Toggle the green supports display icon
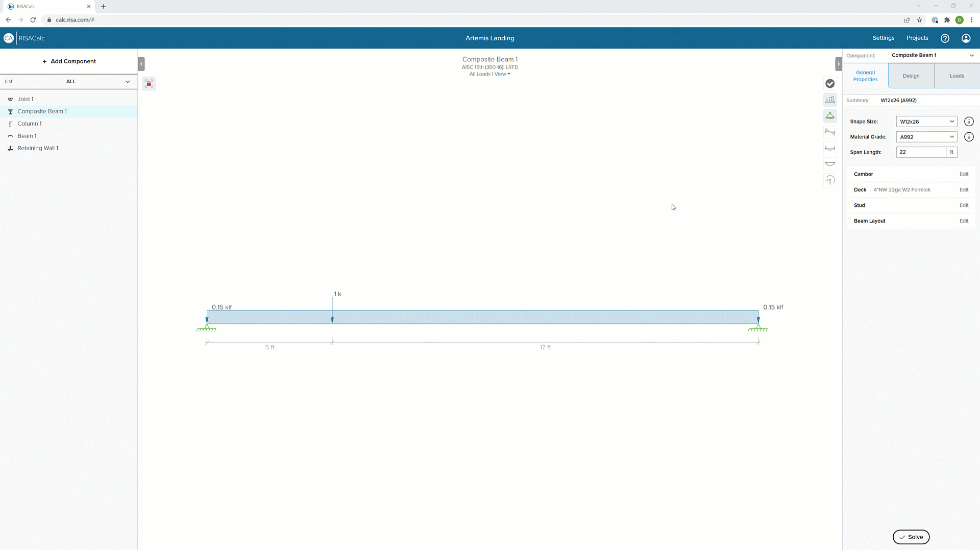This screenshot has height=550, width=980. click(x=830, y=116)
